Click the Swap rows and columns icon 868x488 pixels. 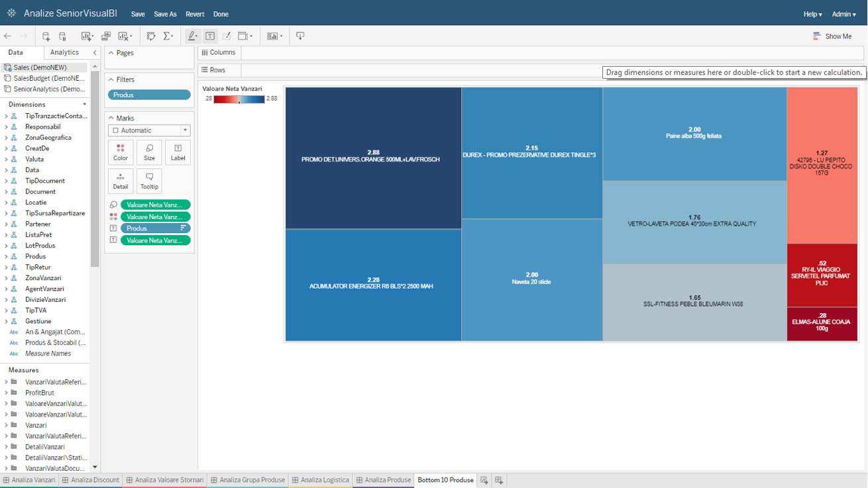coord(151,36)
